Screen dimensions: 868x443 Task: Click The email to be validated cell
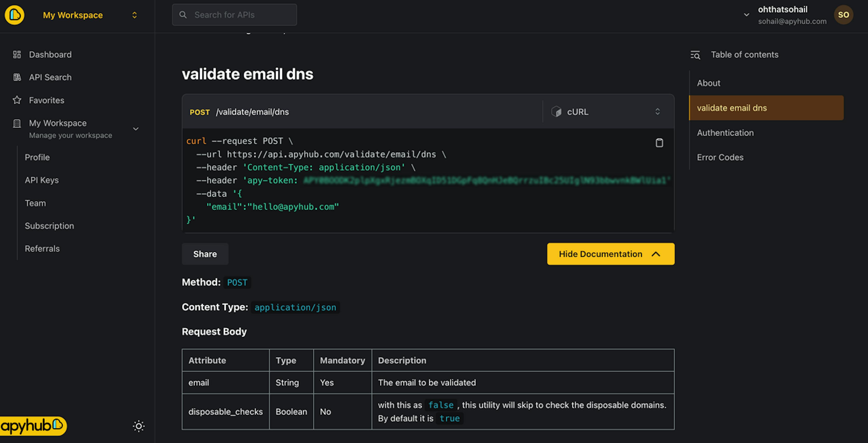pyautogui.click(x=523, y=383)
